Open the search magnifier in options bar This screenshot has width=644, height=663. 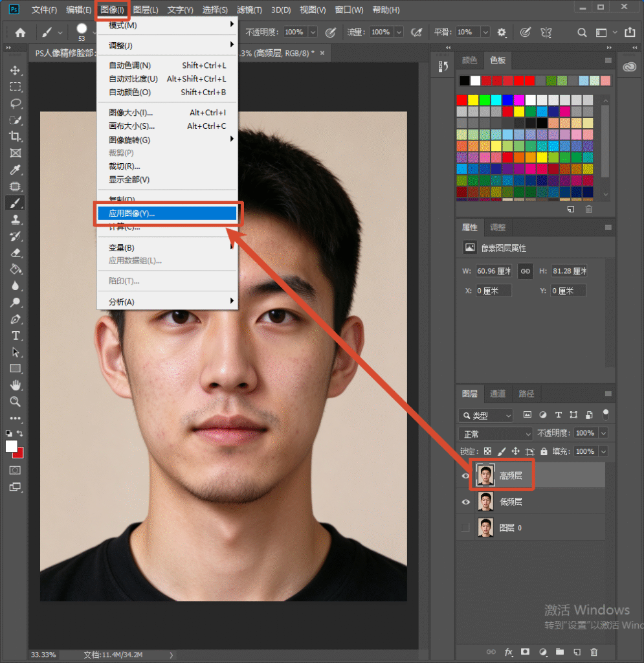coord(582,32)
